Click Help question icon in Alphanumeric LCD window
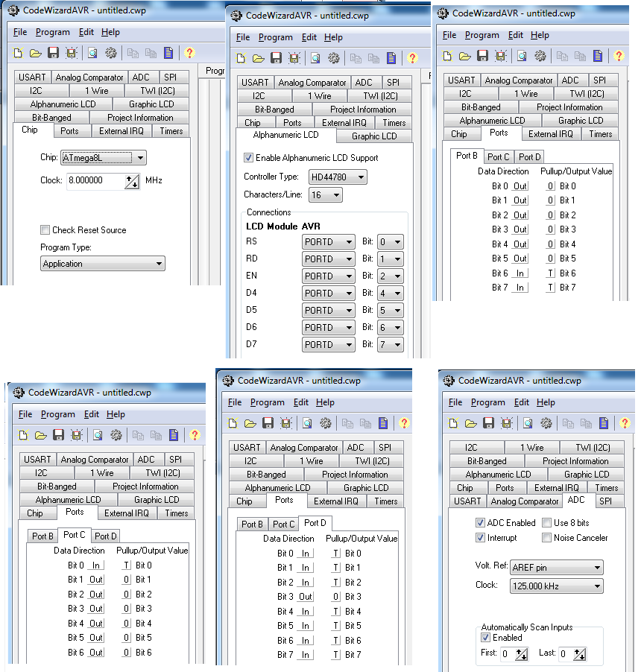The height and width of the screenshot is (672, 644). click(x=412, y=58)
